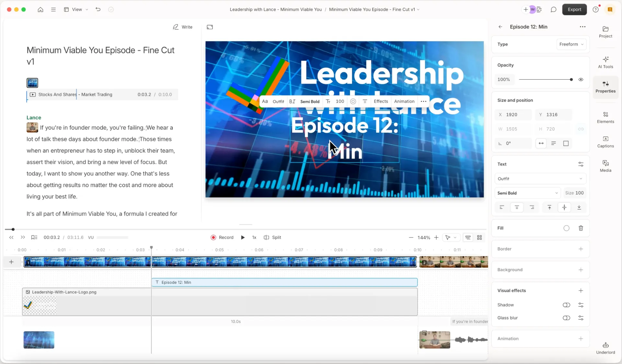Image resolution: width=622 pixels, height=364 pixels.
Task: Expand the Outfit font dropdown
Action: coord(540,179)
